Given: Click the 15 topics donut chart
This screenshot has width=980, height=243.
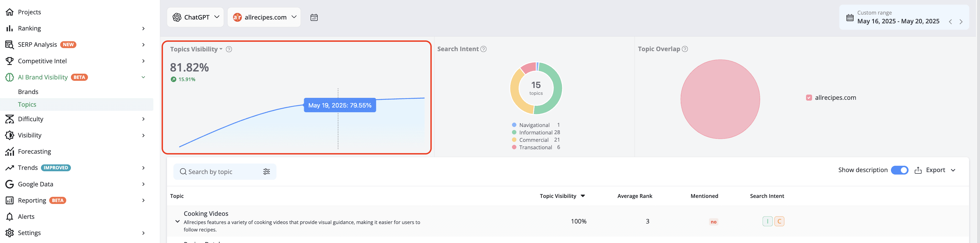Looking at the screenshot, I should pos(536,88).
